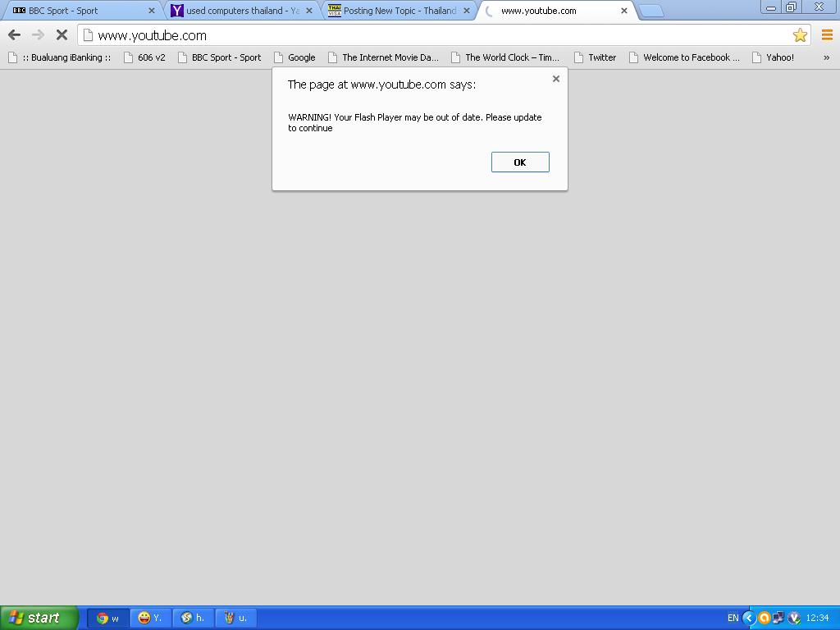This screenshot has height=630, width=840.
Task: Open The World Clock bookmark
Action: point(505,57)
